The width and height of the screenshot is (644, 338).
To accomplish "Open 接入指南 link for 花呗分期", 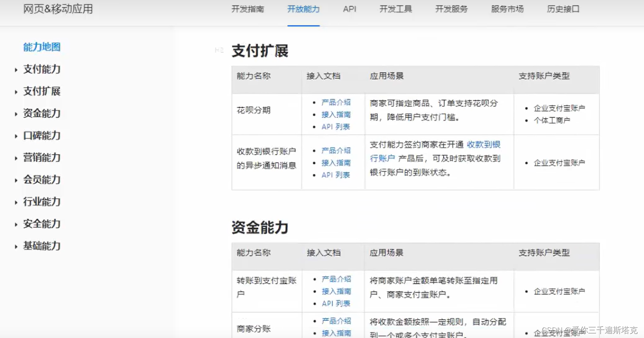I will click(336, 115).
